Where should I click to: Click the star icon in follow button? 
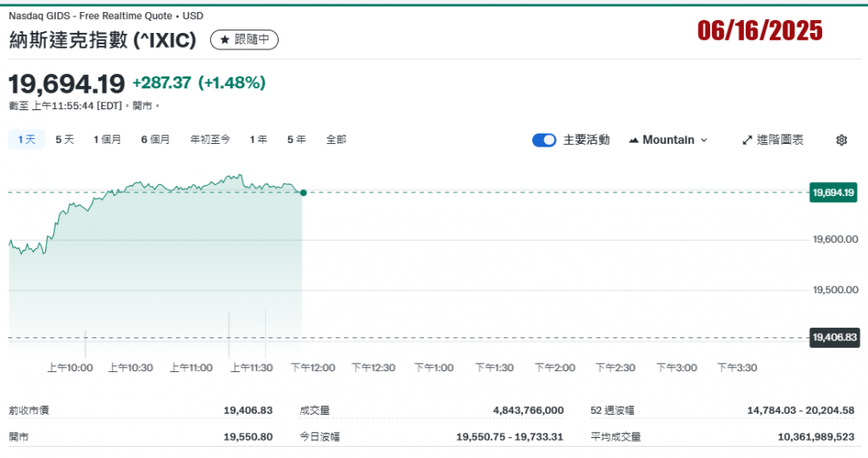[x=225, y=40]
